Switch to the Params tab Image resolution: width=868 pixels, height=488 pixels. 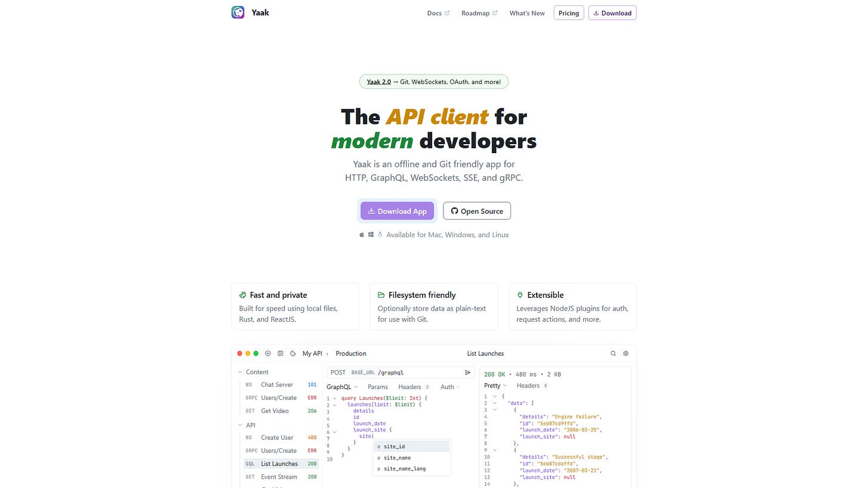(x=378, y=387)
